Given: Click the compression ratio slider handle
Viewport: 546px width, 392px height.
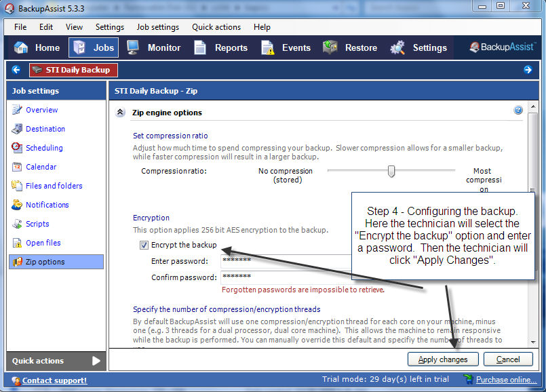Looking at the screenshot, I should tap(391, 171).
